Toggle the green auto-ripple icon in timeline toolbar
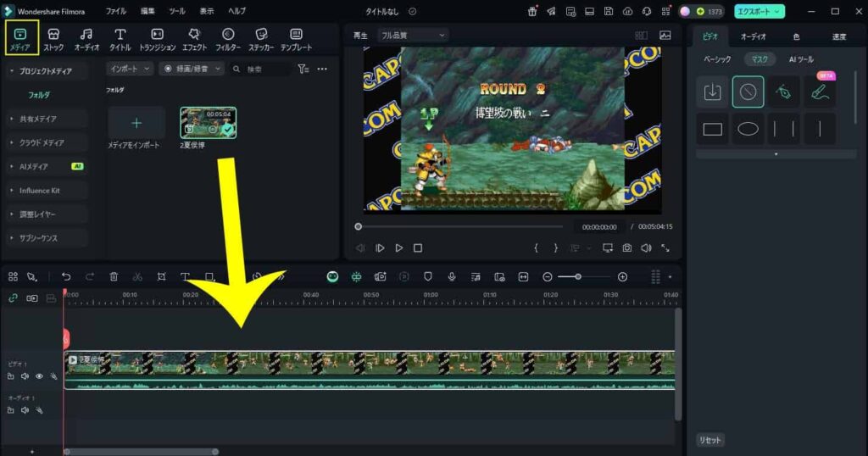868x456 pixels. [357, 276]
